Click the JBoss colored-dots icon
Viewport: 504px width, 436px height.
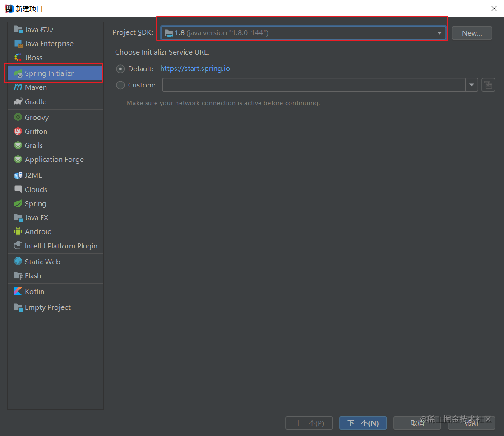(18, 58)
